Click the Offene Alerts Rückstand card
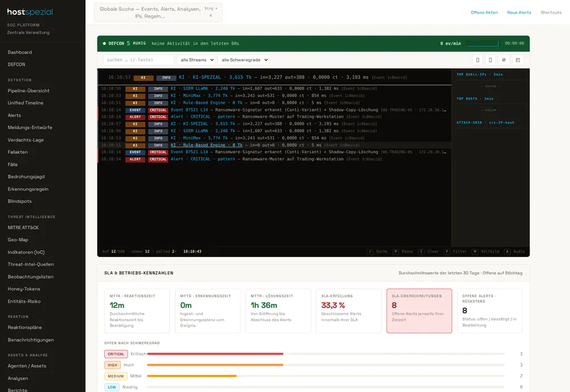The height and width of the screenshot is (392, 570). click(490, 311)
